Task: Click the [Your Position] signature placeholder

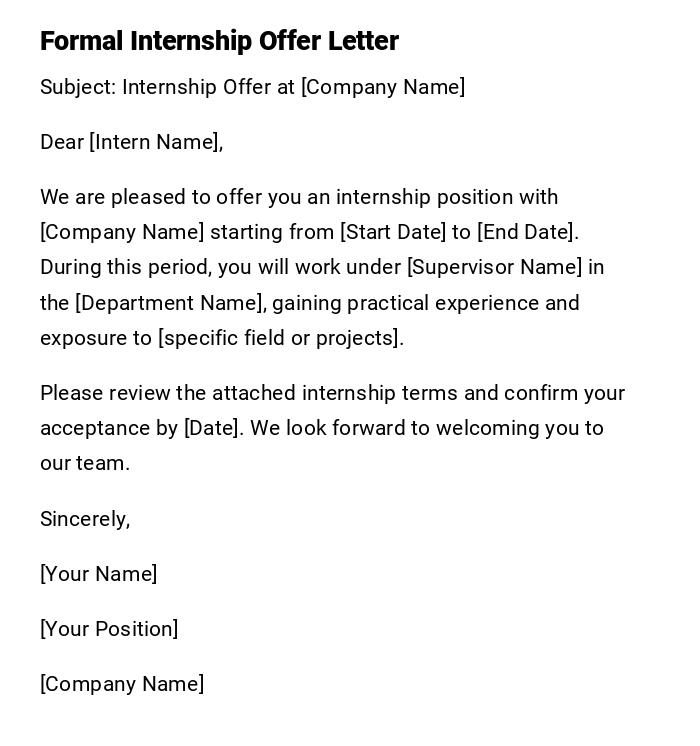Action: point(109,629)
